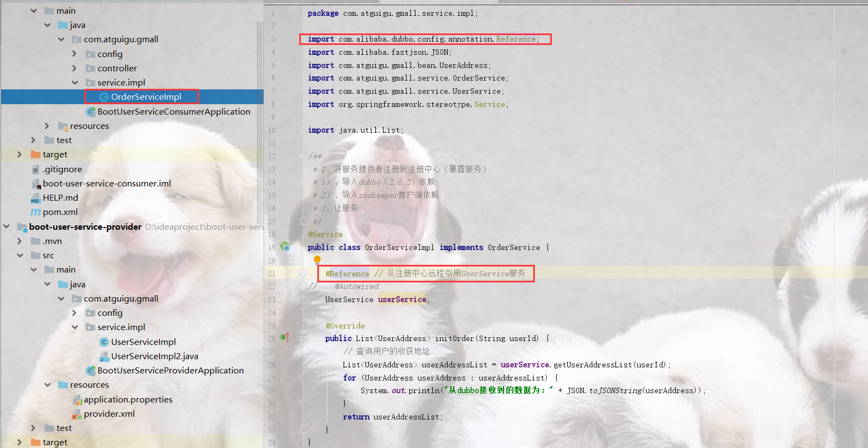Select the .gitignore file
The width and height of the screenshot is (868, 448).
point(62,169)
